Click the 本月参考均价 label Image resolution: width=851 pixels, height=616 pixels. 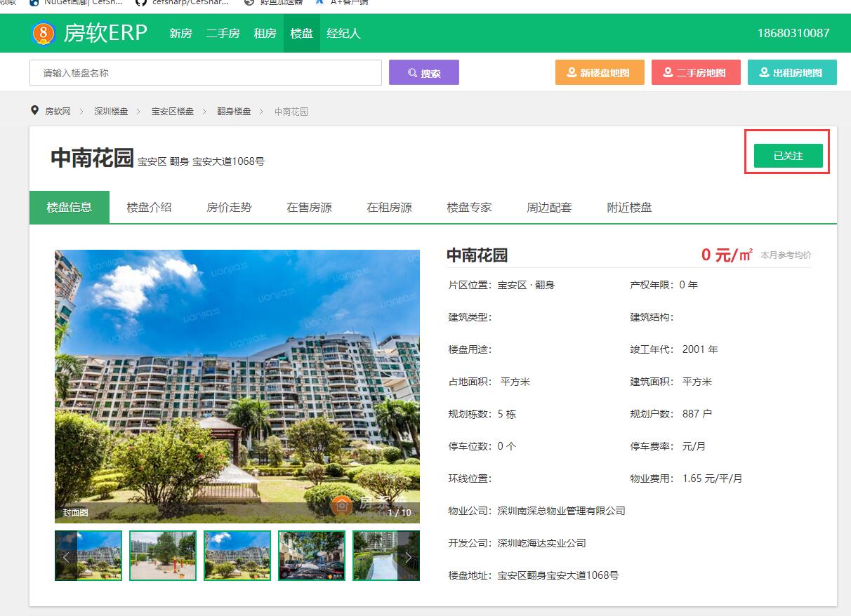pos(786,255)
